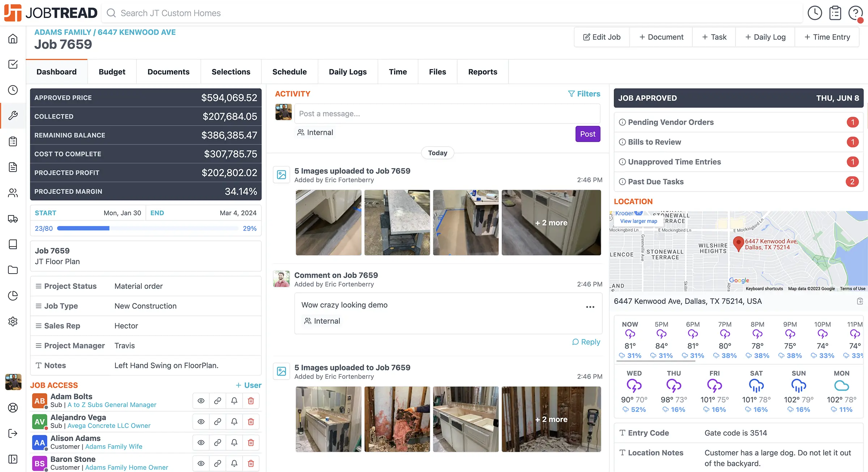Open the Home icon in sidebar
Image resolution: width=868 pixels, height=472 pixels.
13,39
